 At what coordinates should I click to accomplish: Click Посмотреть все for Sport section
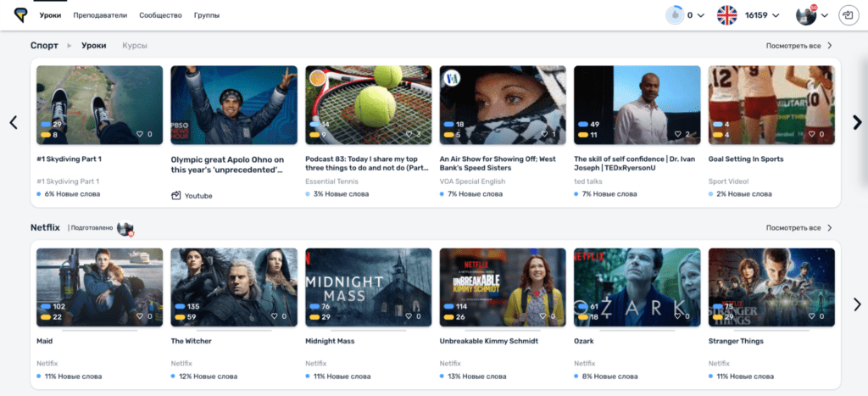tap(798, 46)
